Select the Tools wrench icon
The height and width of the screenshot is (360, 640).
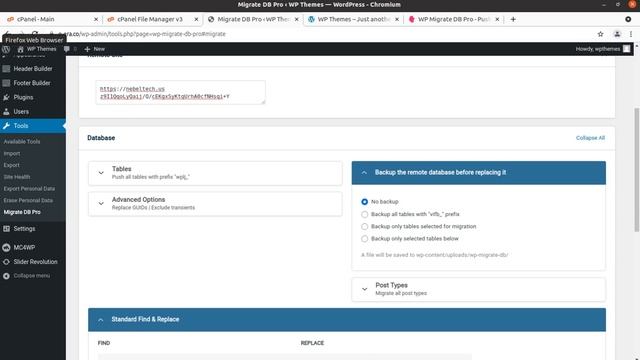(x=6, y=126)
